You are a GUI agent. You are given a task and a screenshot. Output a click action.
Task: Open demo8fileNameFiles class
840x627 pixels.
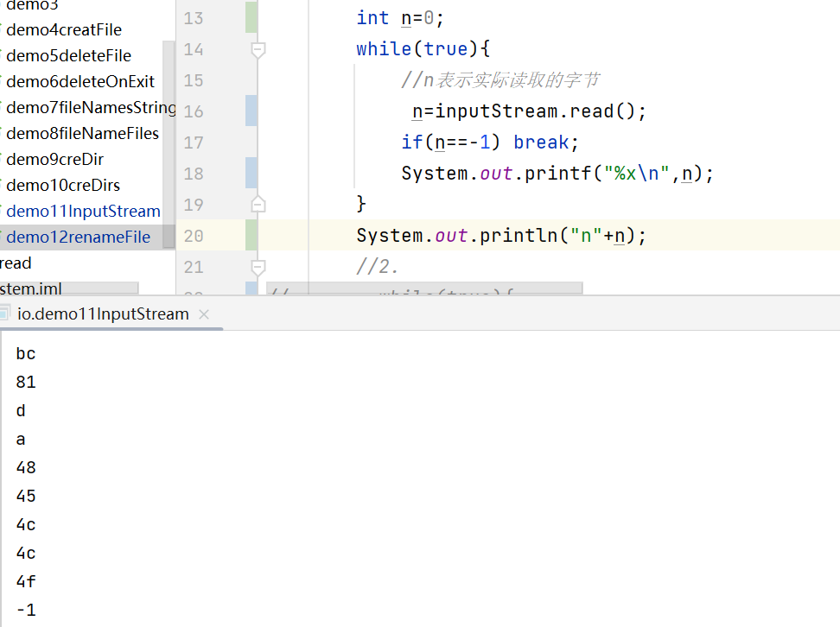tap(82, 133)
